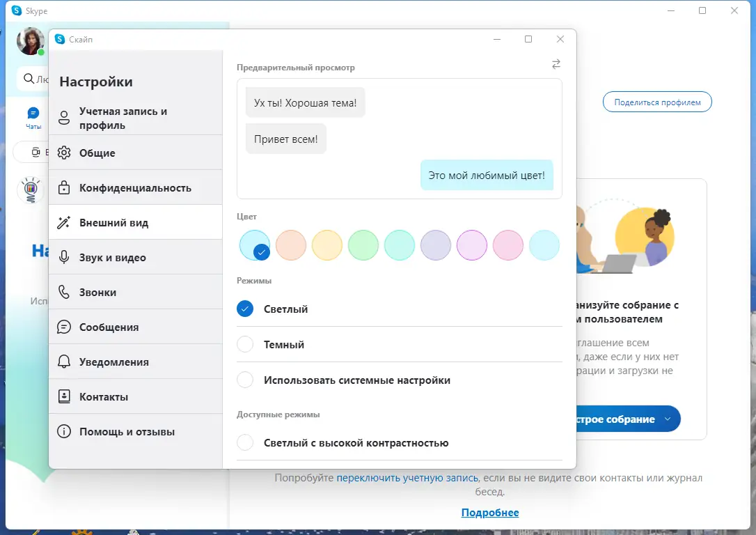Click the Настройки heading
This screenshot has height=535, width=756.
coord(96,82)
